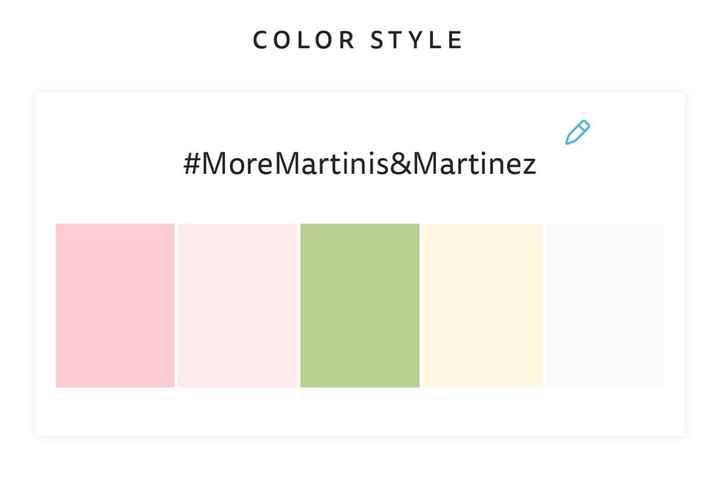Click the #MoreMartinis&Martinez hashtag title
Screen dimensions: 720x489
tap(359, 164)
